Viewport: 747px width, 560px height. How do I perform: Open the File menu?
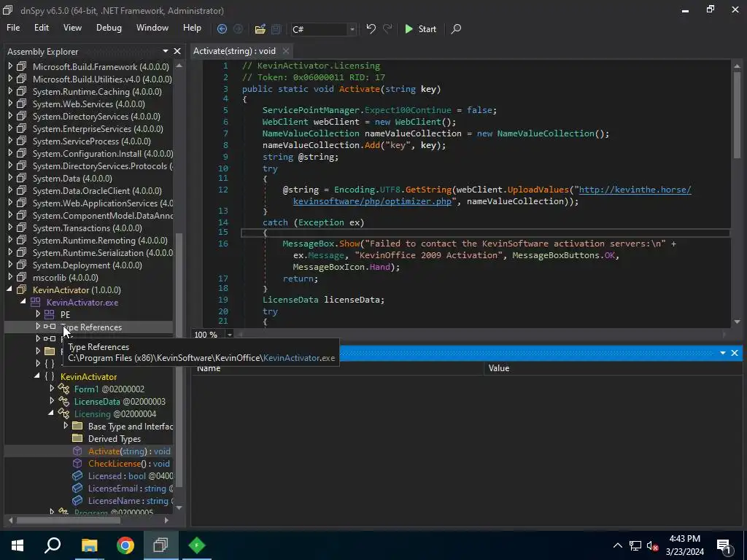point(13,28)
